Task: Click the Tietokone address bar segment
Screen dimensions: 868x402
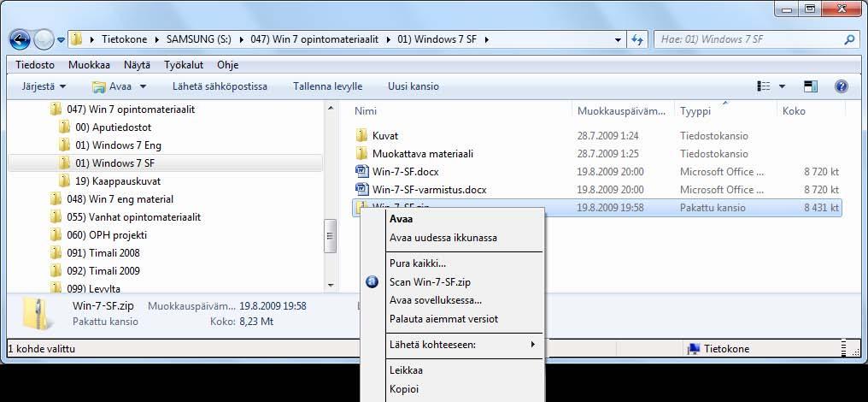Action: (125, 39)
